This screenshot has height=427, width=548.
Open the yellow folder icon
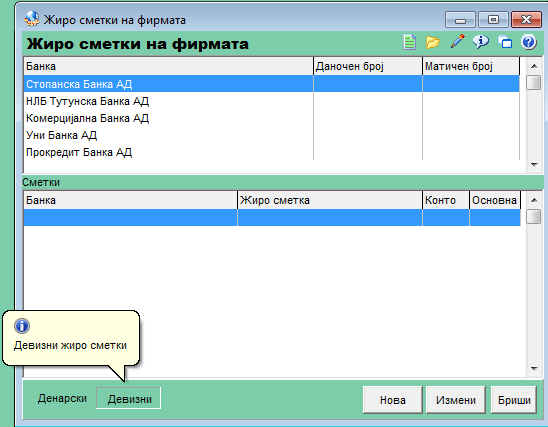click(433, 42)
